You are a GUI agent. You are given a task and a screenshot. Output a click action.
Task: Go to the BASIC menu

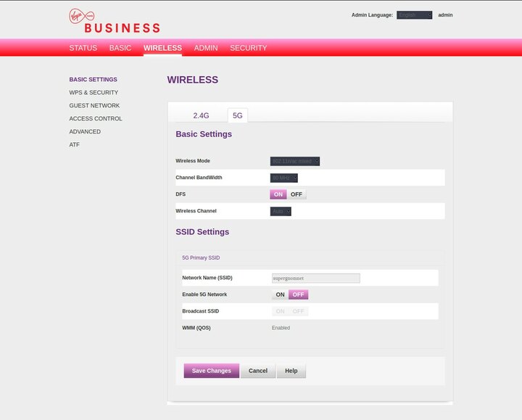pyautogui.click(x=120, y=48)
